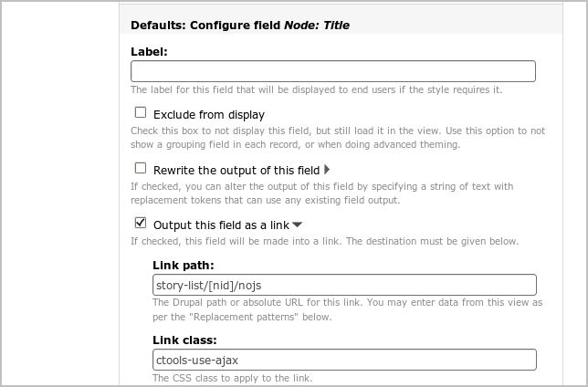The image size is (588, 387).
Task: Check the Rewrite output of this field box
Action: pos(141,168)
